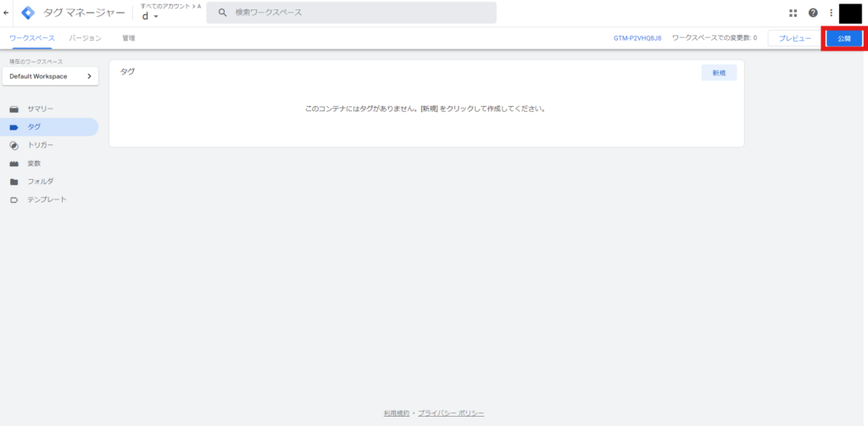
Task: Create a tag with 新規 button
Action: [718, 73]
